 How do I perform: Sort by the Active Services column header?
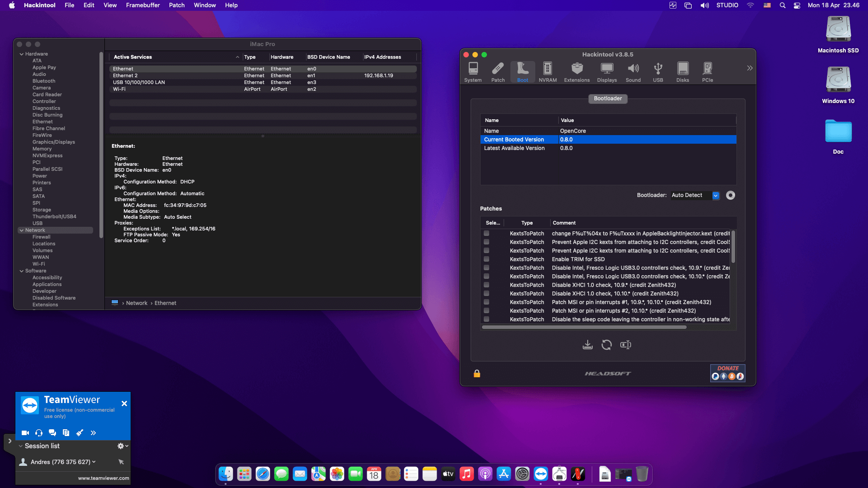click(x=176, y=57)
